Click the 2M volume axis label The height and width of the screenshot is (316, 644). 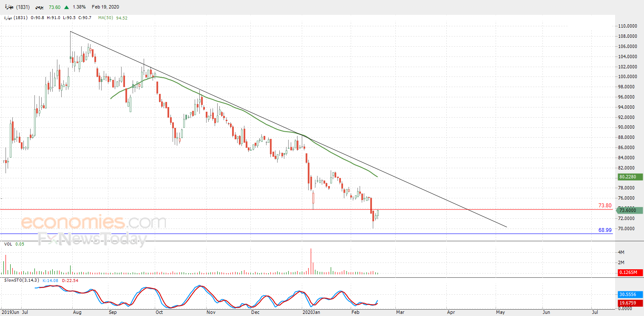pos(621,262)
